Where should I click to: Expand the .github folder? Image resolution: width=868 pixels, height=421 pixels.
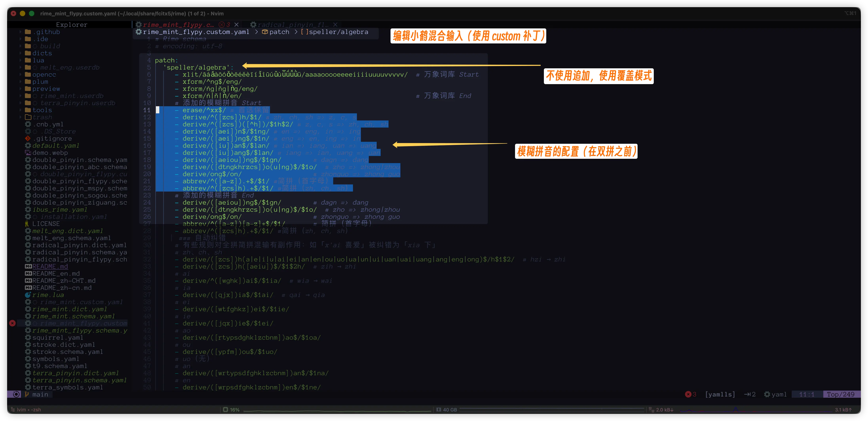point(21,32)
